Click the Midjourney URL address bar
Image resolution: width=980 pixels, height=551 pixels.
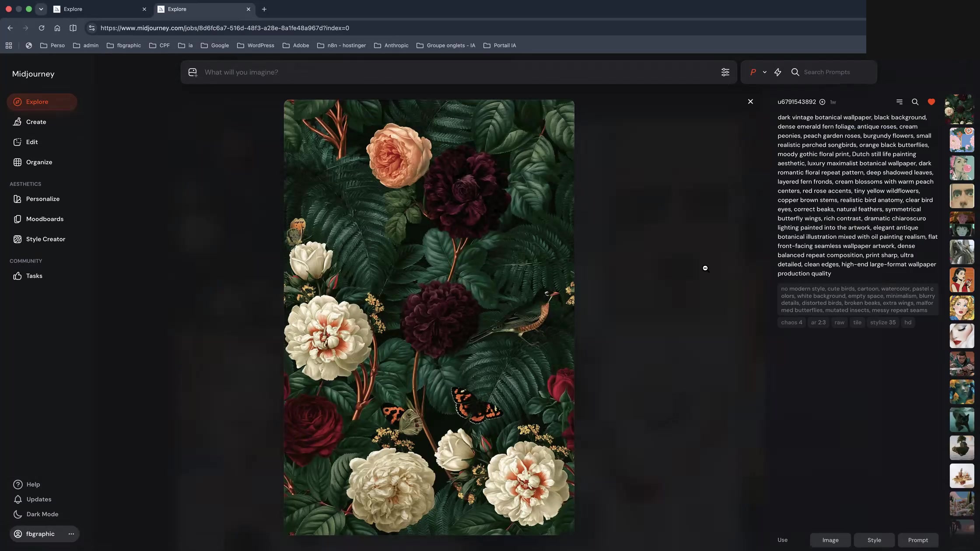coord(225,28)
